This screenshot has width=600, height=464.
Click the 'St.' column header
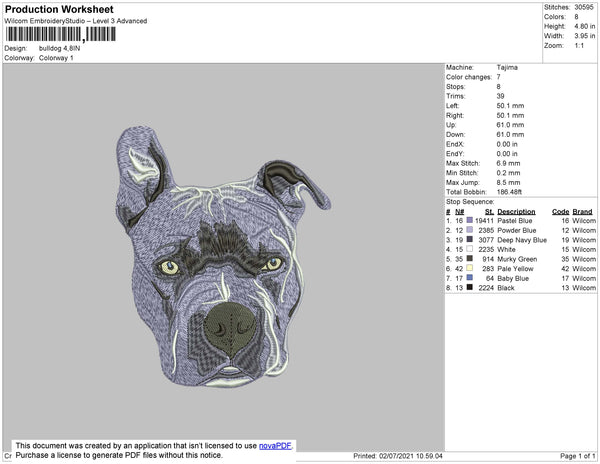tap(489, 212)
